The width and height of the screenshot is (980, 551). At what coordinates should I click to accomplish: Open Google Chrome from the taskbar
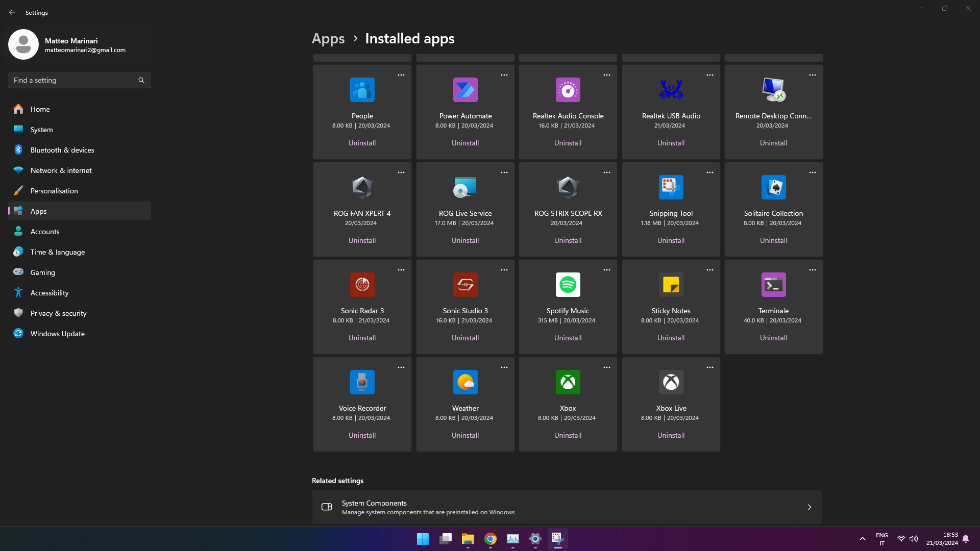pos(490,539)
